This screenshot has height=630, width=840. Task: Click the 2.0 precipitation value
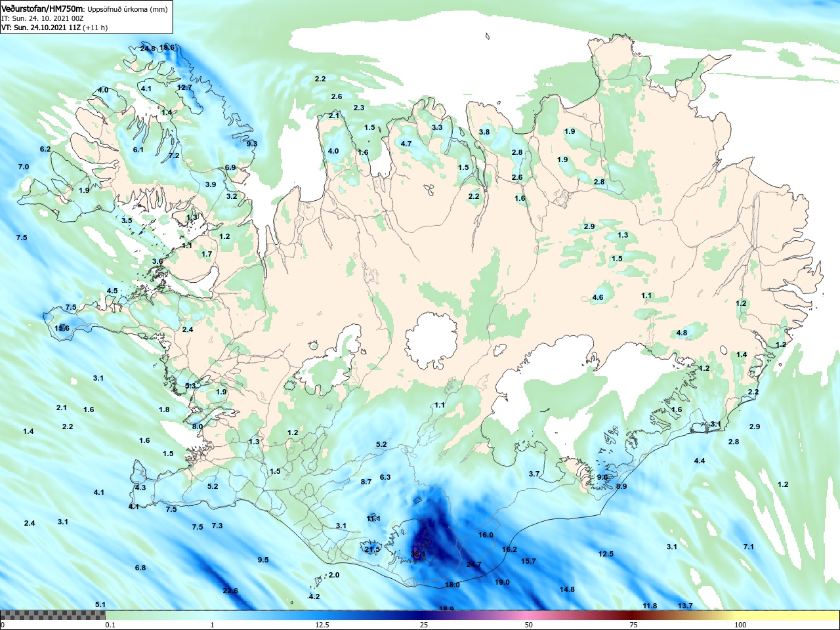(334, 575)
